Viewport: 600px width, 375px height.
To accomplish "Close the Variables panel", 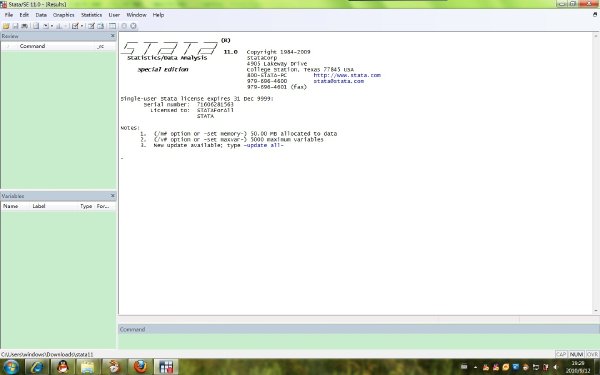I will [x=112, y=196].
